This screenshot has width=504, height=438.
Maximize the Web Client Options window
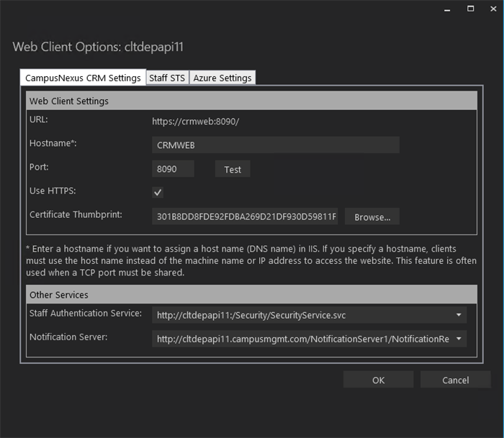[x=470, y=9]
